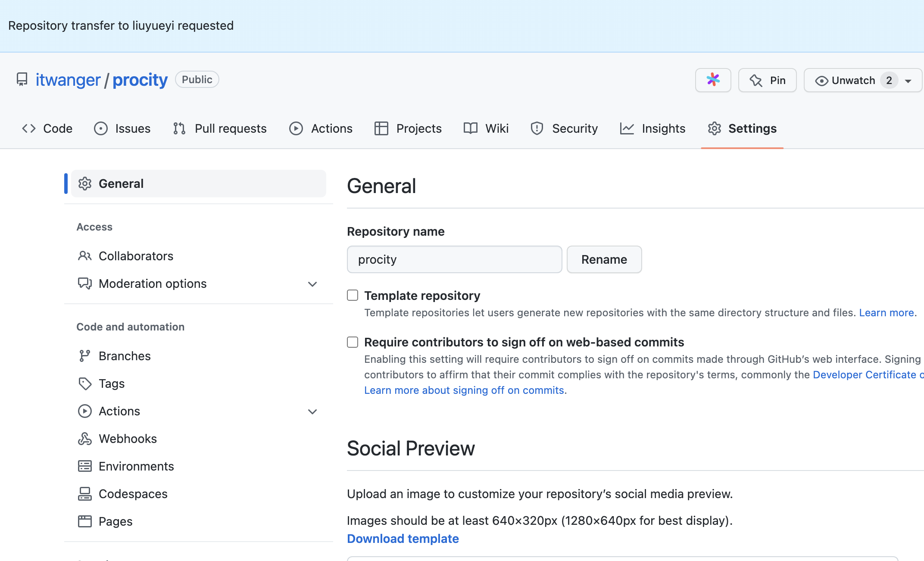The width and height of the screenshot is (924, 561).
Task: Open the Wiki tab
Action: point(486,128)
